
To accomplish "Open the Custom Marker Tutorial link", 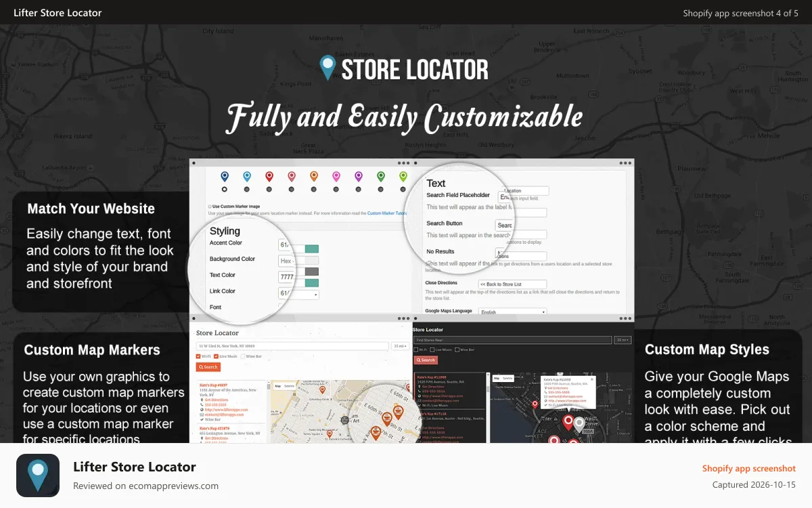I will [x=388, y=213].
